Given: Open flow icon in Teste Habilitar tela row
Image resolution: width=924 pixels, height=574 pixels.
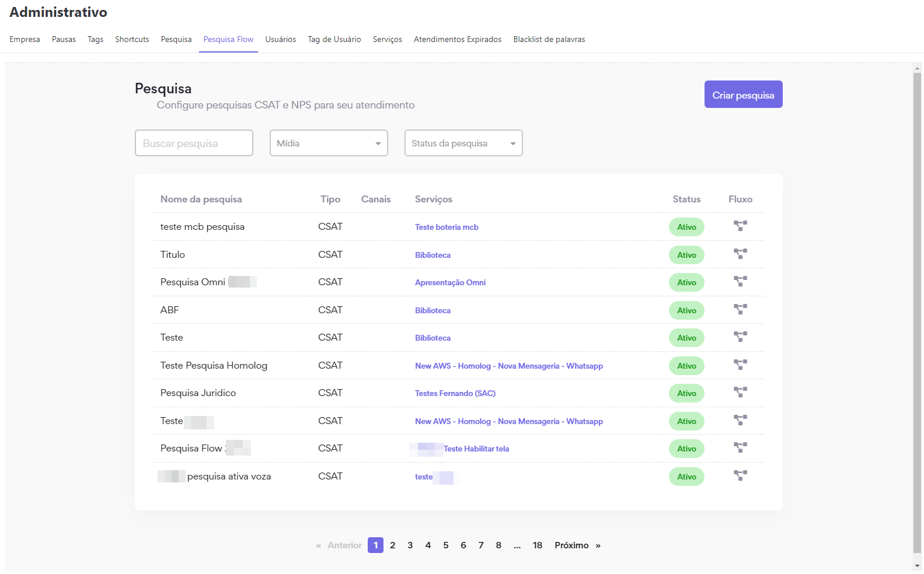Looking at the screenshot, I should (x=740, y=448).
